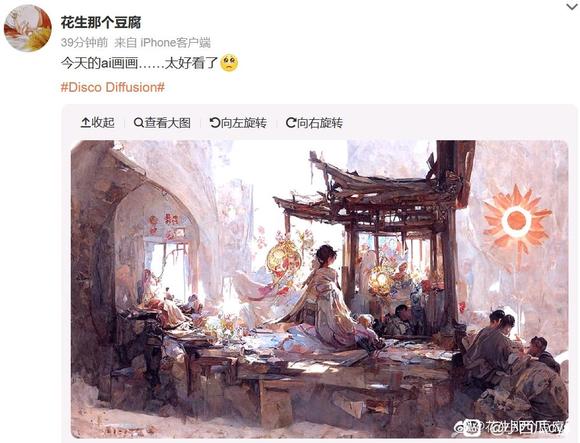Screen dimensions: 580x443
Task: Open the #Disco Diffusion# hashtag topic
Action: pos(113,87)
